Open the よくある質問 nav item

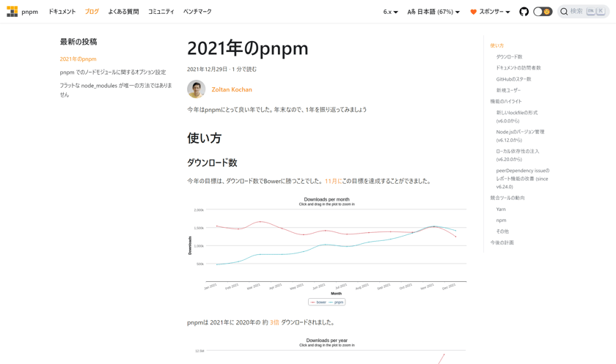pyautogui.click(x=123, y=12)
